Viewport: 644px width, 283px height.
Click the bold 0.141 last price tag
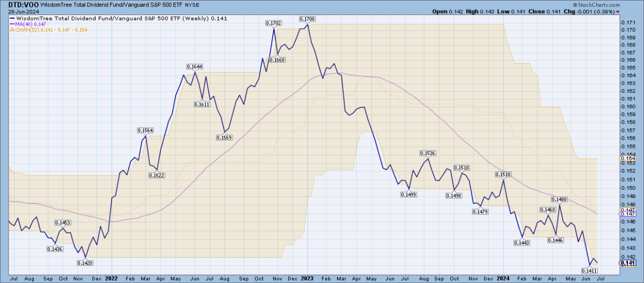point(628,263)
